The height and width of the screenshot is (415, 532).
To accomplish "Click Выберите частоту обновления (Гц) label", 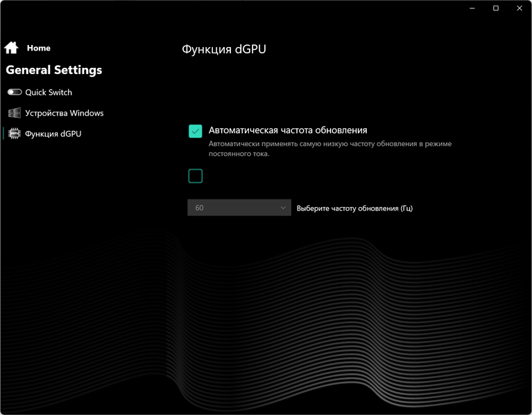I will pos(354,209).
